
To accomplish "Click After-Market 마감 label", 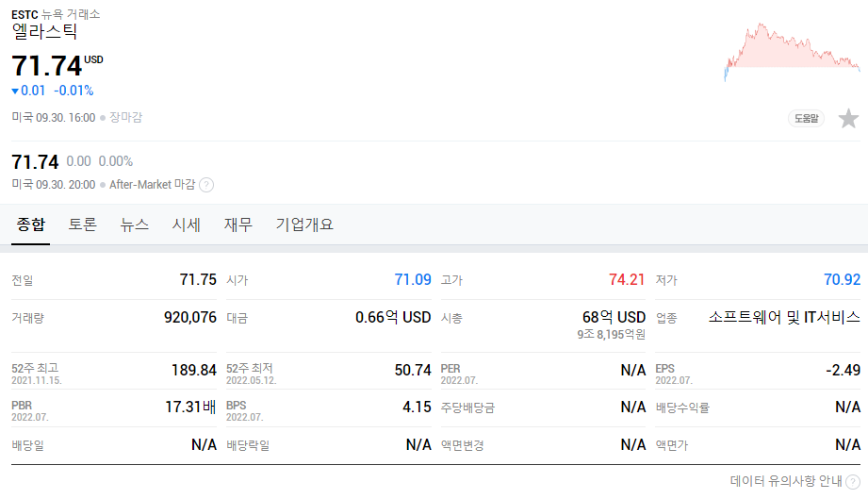I will click(153, 185).
